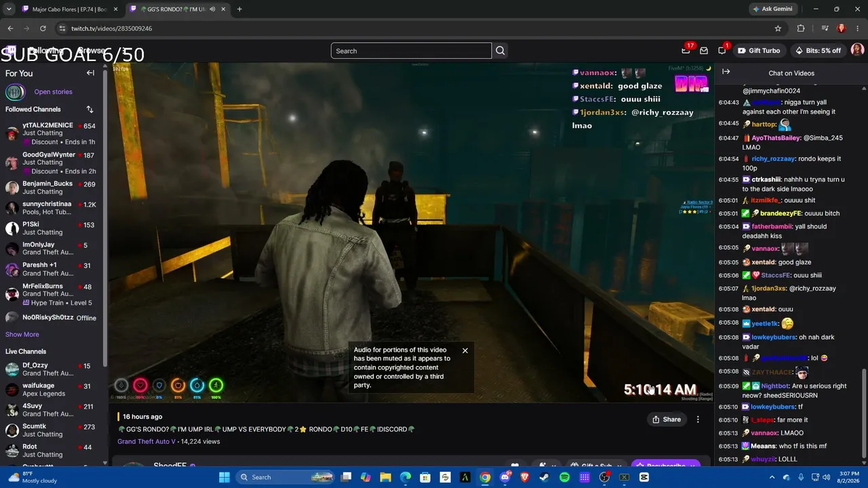Open the Twitch prime loot crown icon
The height and width of the screenshot is (488, 868).
686,51
